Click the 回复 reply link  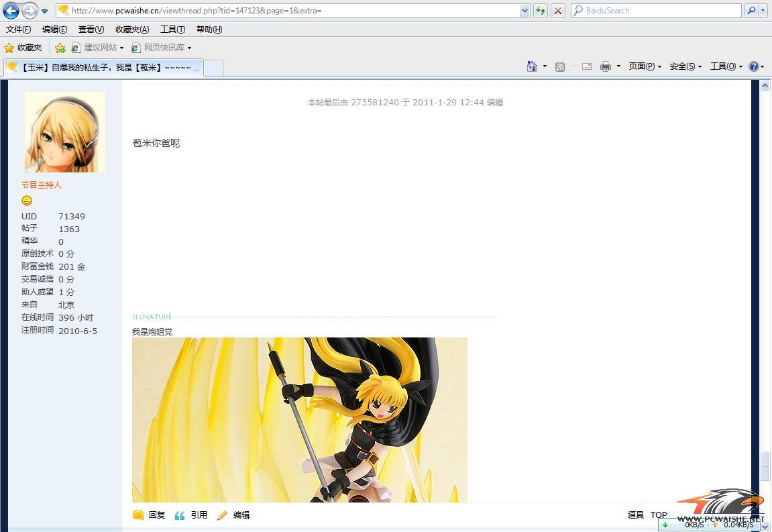pos(156,515)
